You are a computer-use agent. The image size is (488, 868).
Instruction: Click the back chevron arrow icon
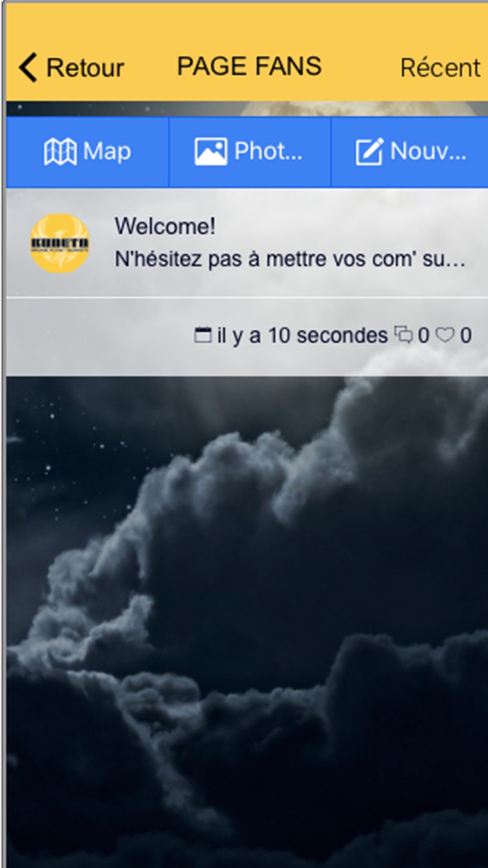tap(28, 67)
